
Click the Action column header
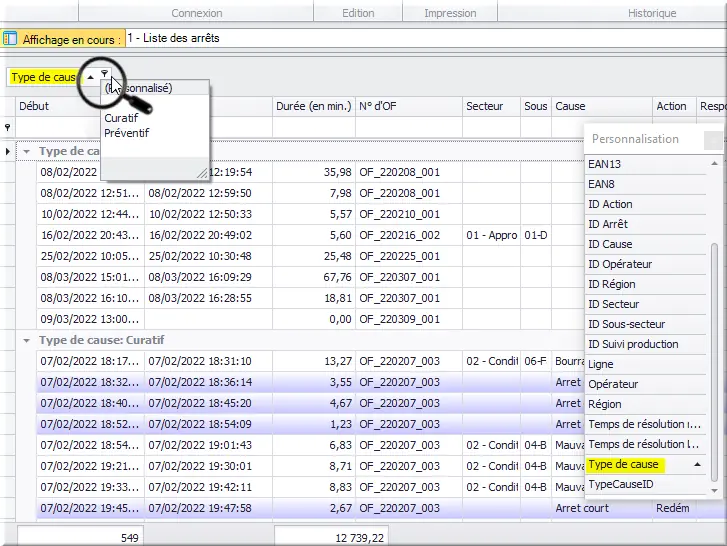(x=674, y=106)
